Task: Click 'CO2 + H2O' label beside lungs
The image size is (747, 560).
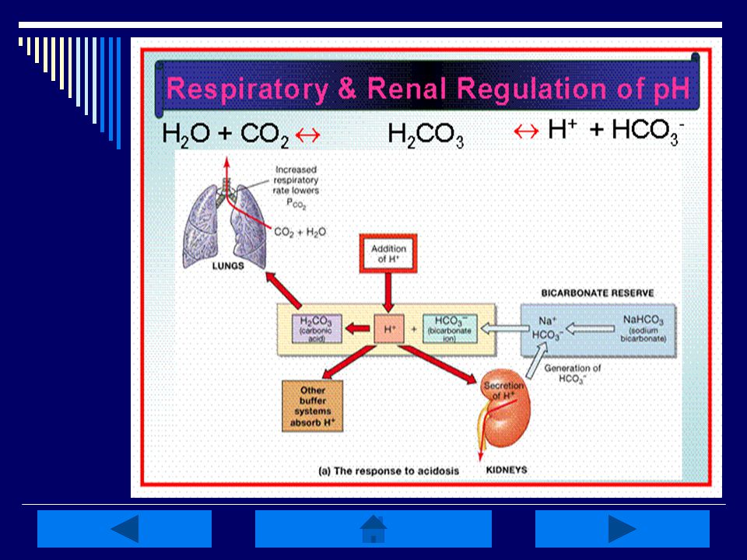Action: point(300,232)
